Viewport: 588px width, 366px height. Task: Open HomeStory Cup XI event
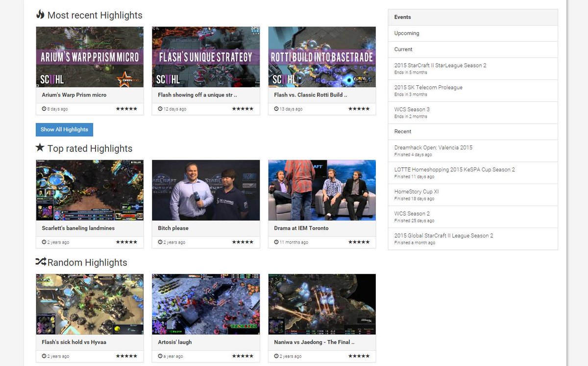click(x=473, y=195)
